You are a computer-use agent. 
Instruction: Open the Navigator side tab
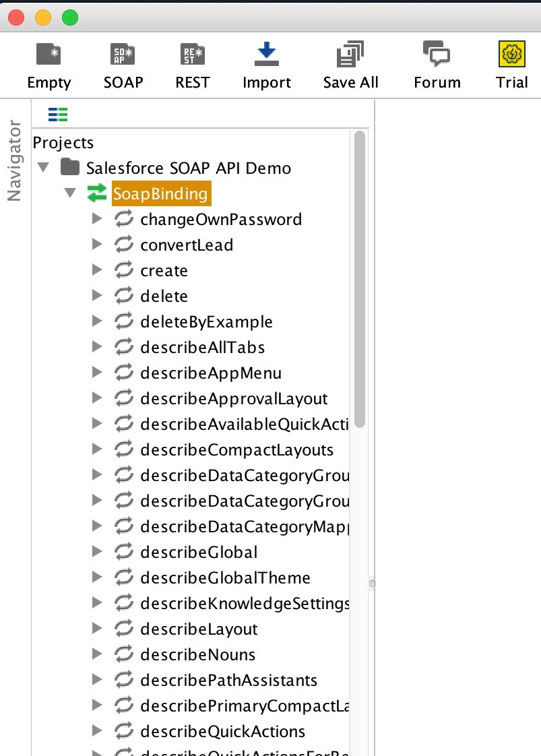tap(14, 160)
